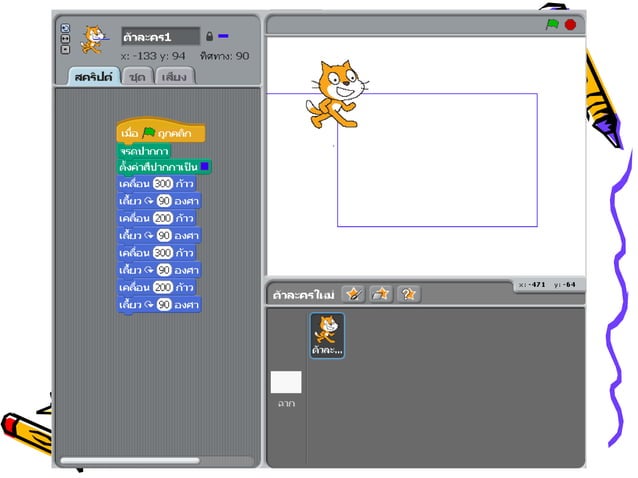Click the cat sprite on the stage
638x478 pixels.
click(336, 95)
